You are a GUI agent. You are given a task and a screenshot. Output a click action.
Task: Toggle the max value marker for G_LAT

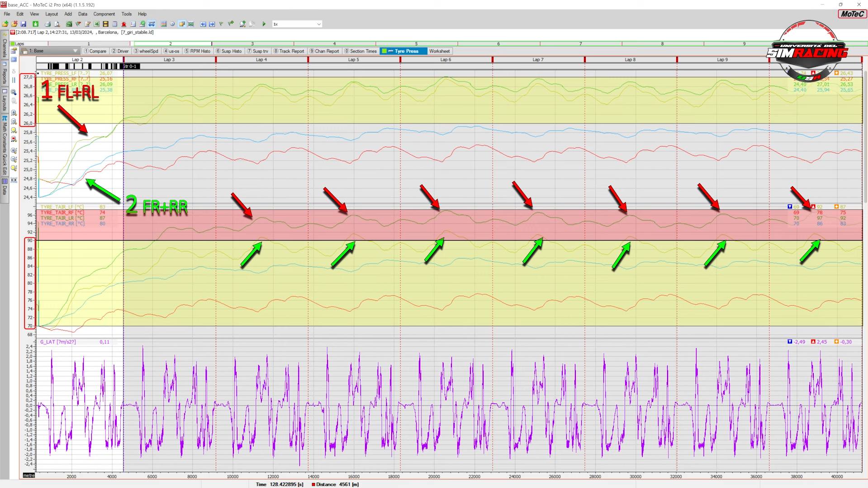click(813, 342)
